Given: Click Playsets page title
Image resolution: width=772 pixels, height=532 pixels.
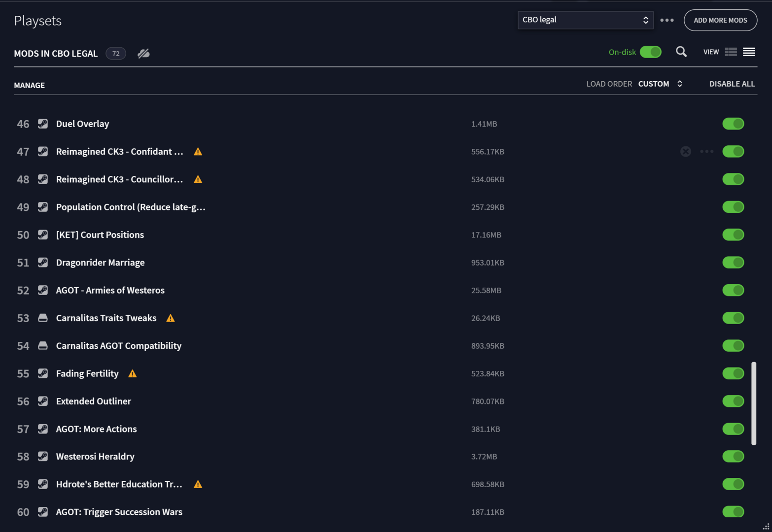Looking at the screenshot, I should (37, 21).
